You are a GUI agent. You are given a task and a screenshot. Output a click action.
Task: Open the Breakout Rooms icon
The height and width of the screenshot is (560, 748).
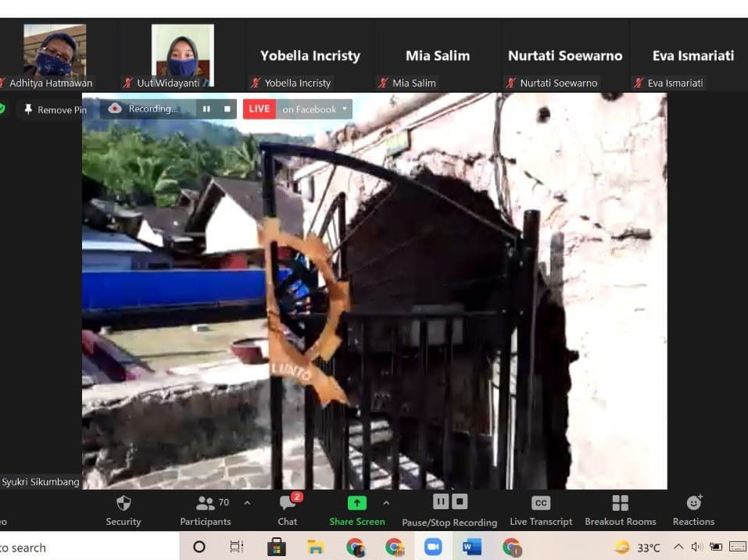click(x=620, y=503)
